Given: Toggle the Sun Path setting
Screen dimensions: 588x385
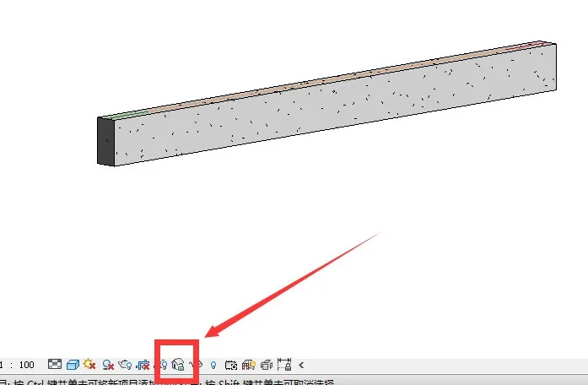Looking at the screenshot, I should point(89,365).
